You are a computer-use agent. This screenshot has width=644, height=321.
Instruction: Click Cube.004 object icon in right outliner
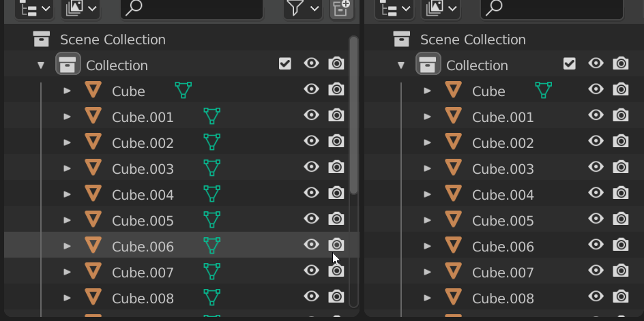(x=454, y=193)
